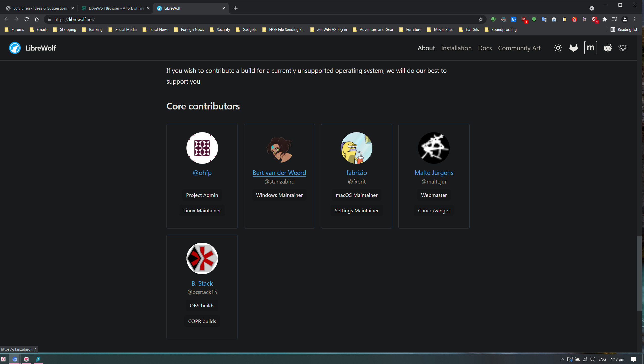Viewport: 644px width, 364px height.
Task: Open the Installation nav item
Action: [456, 48]
